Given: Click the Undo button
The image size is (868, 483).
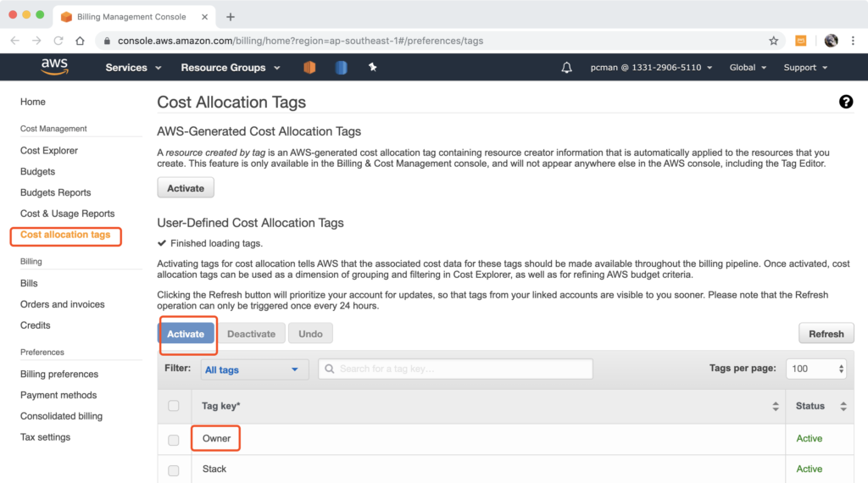Looking at the screenshot, I should coord(310,334).
